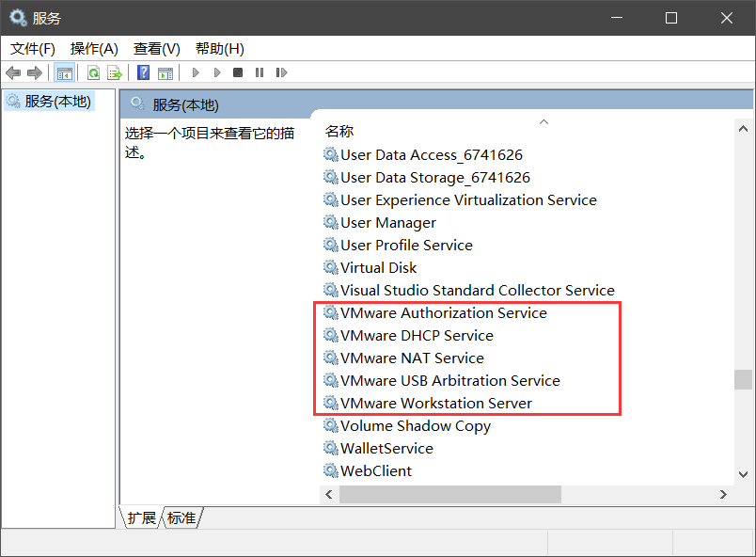Select VMware Authorization Service
The height and width of the screenshot is (557, 756).
435,313
